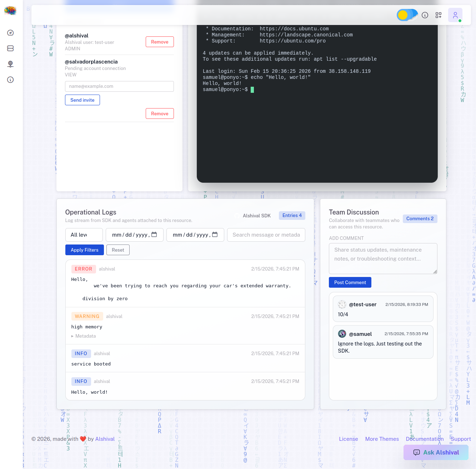The width and height of the screenshot is (476, 469).
Task: Open the More Themes footer link
Action: click(x=382, y=439)
